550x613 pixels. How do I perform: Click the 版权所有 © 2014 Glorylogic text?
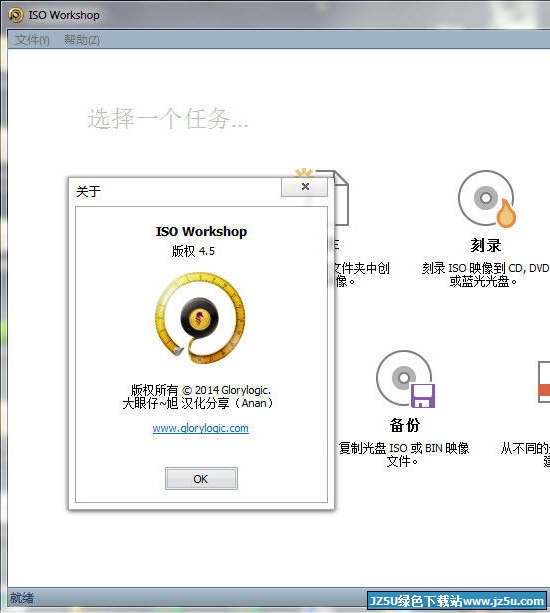point(201,390)
